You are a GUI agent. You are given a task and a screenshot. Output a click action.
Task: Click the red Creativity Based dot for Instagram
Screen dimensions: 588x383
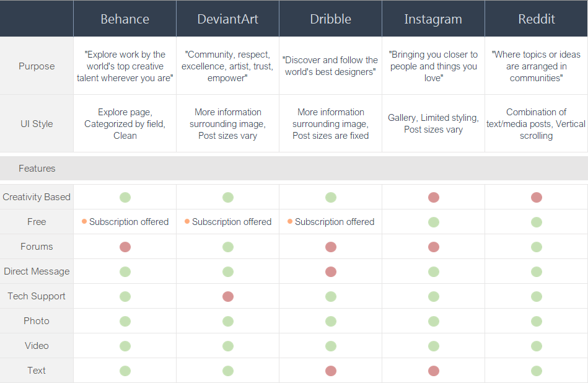point(434,197)
